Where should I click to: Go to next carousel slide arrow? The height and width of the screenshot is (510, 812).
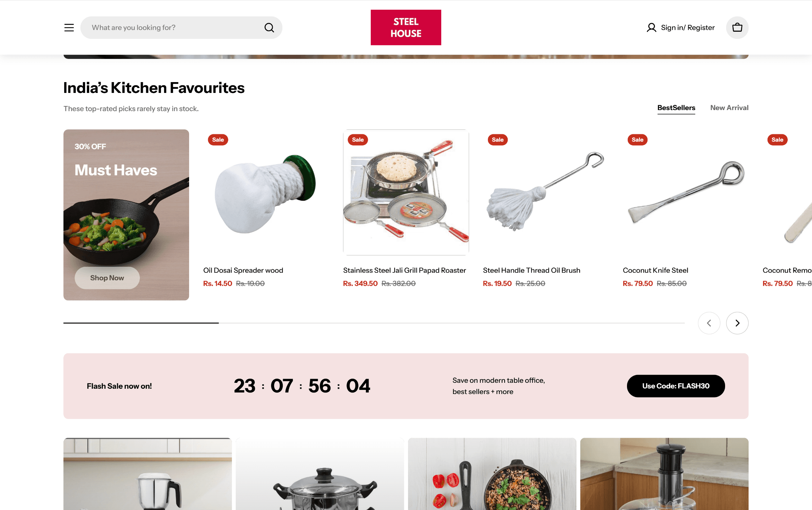click(737, 323)
